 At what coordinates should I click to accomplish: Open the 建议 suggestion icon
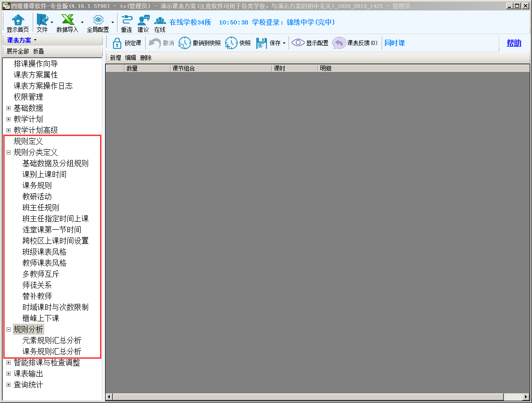click(x=143, y=20)
